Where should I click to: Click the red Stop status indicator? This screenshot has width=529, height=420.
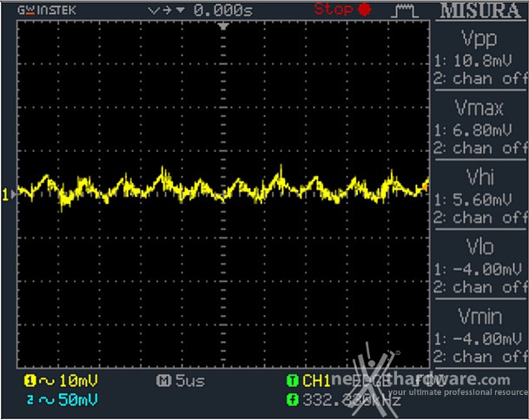pos(342,9)
